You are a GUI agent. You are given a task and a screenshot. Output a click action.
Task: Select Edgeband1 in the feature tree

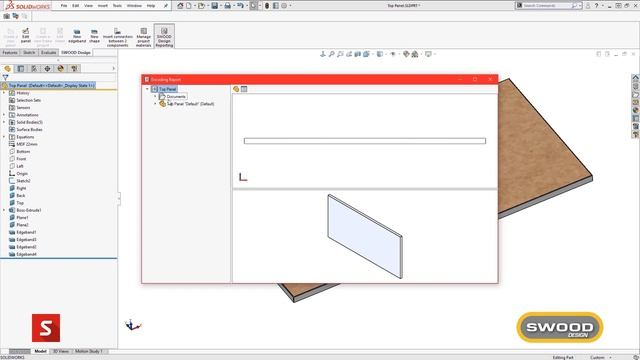pyautogui.click(x=26, y=232)
